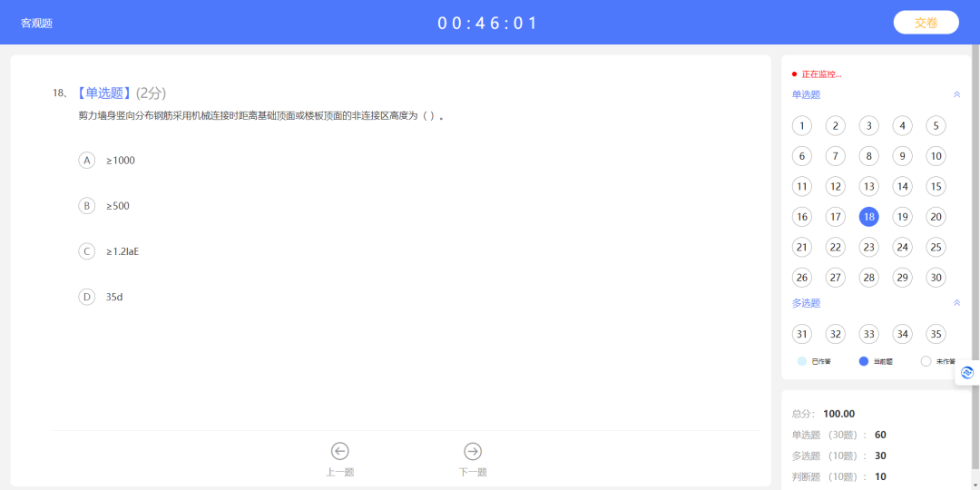Select option D 35d

[x=101, y=297]
